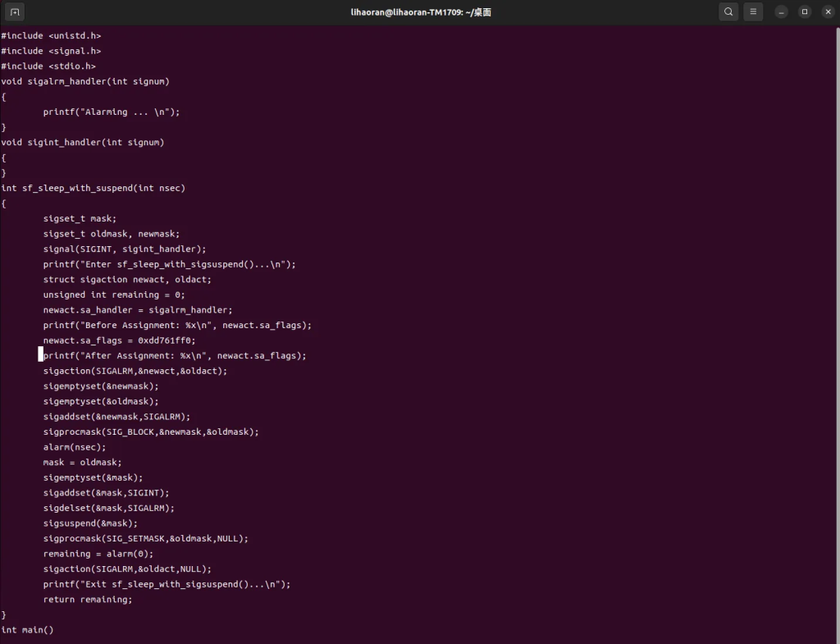Image resolution: width=840 pixels, height=644 pixels.
Task: Click the printf "Alarming ..." line
Action: point(112,112)
